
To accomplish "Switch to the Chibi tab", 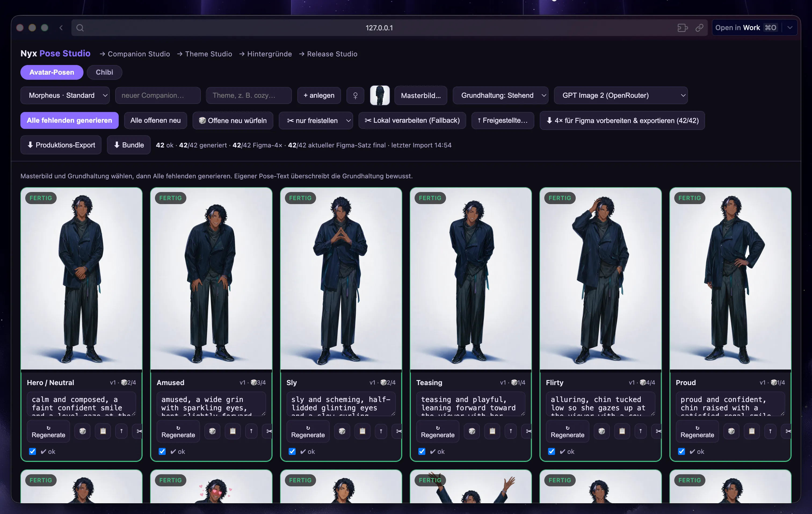I will coord(104,72).
